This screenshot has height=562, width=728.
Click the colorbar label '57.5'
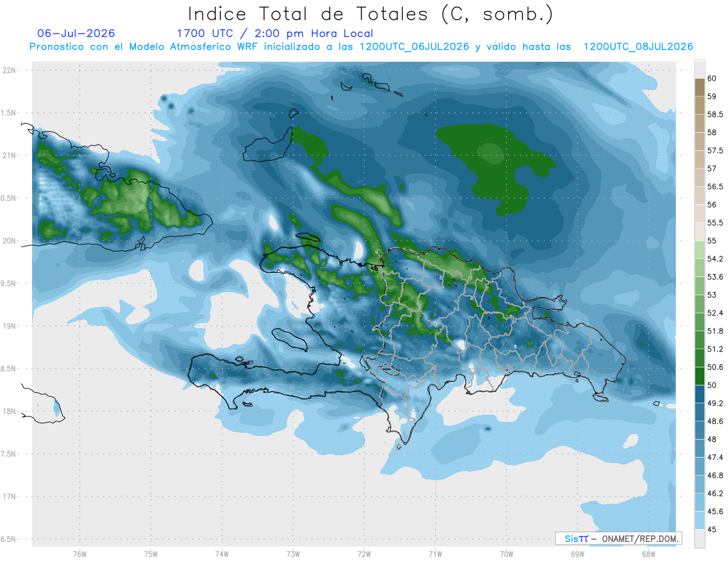pos(716,150)
